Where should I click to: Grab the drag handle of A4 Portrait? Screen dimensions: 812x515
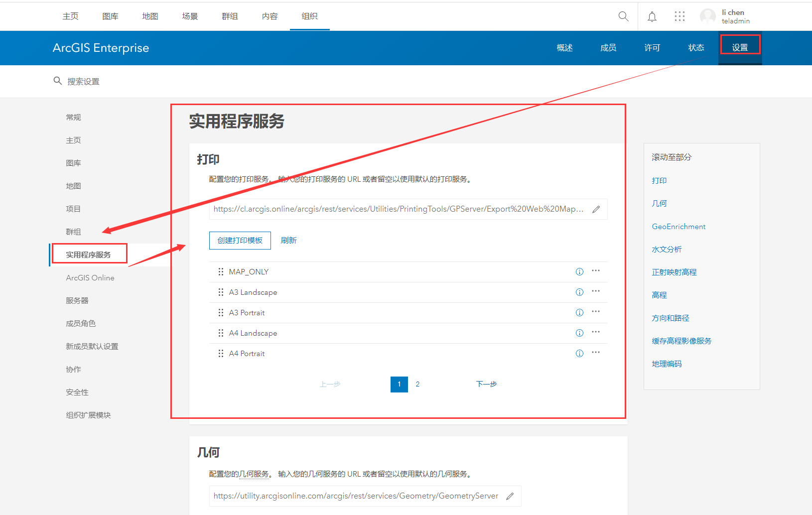[x=221, y=354]
